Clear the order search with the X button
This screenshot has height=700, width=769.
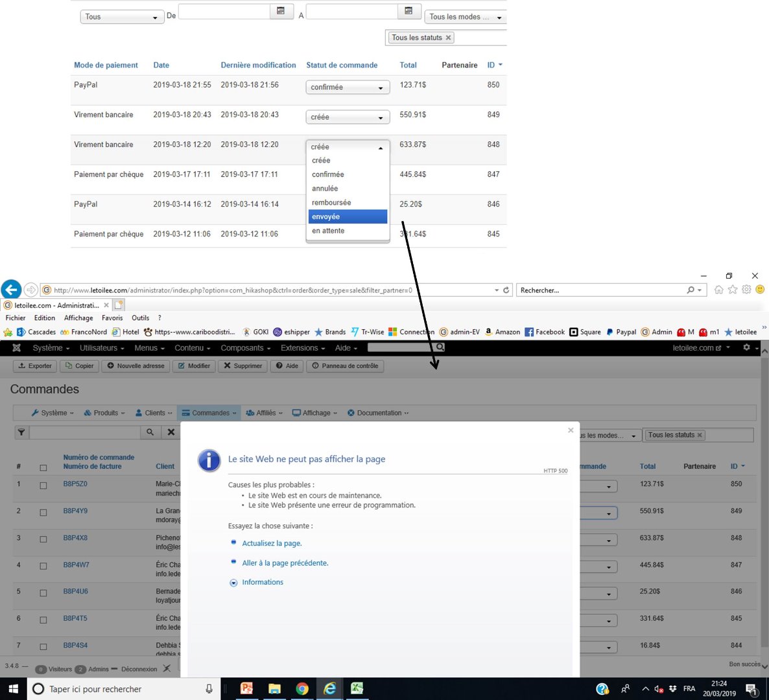tap(171, 432)
